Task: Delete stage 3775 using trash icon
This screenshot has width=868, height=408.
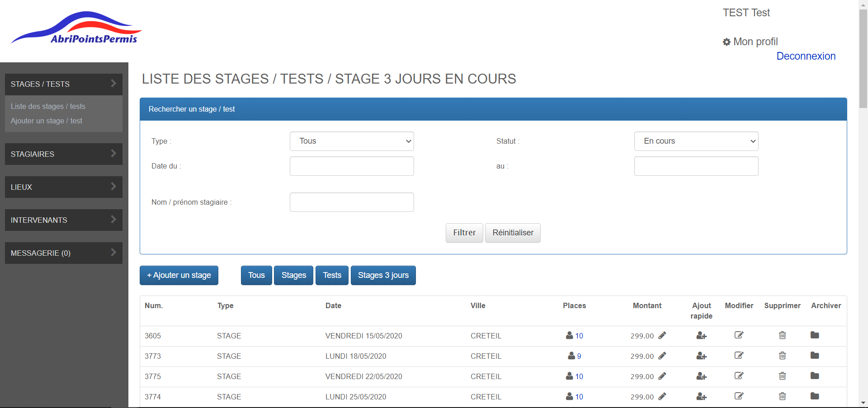Action: point(782,376)
